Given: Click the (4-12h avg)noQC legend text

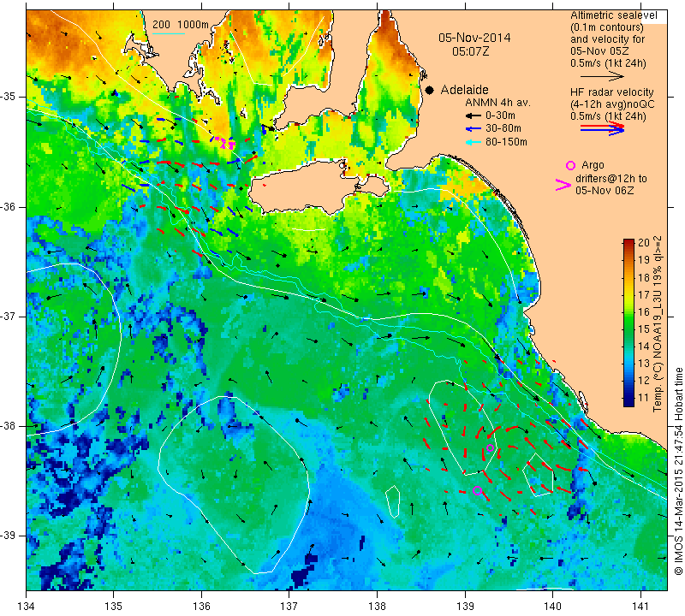Looking at the screenshot, I should click(612, 104).
